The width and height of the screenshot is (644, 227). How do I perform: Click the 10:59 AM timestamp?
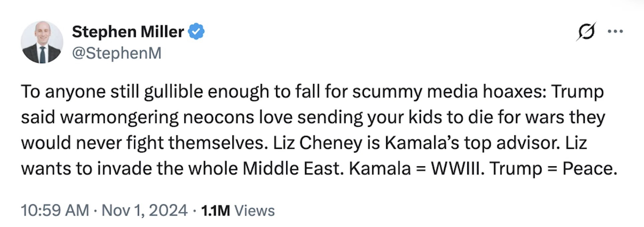55,210
